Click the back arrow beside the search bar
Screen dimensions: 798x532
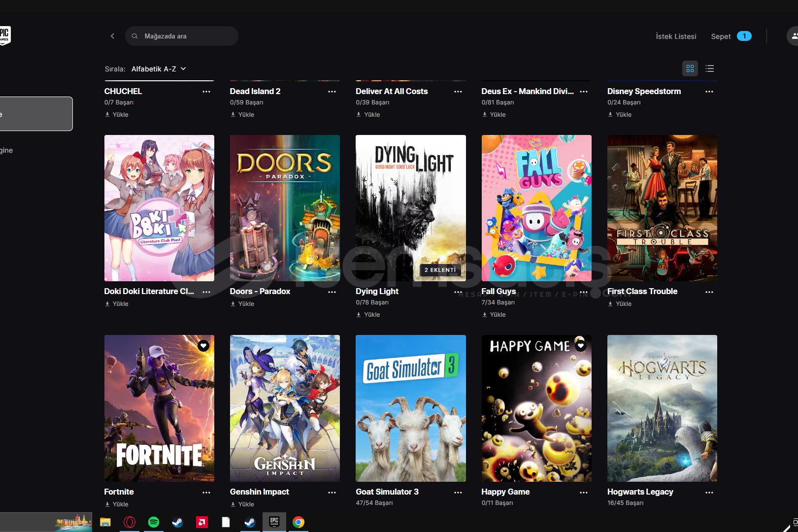coord(112,36)
